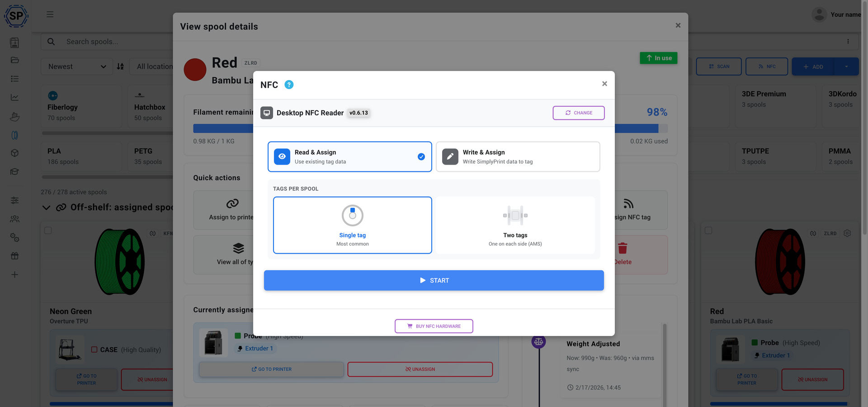Open the 3DBenchy print queue icon
The width and height of the screenshot is (868, 407).
coord(15,117)
